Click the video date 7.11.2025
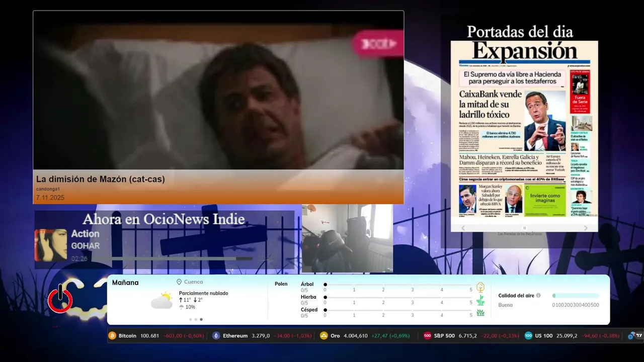 click(50, 198)
